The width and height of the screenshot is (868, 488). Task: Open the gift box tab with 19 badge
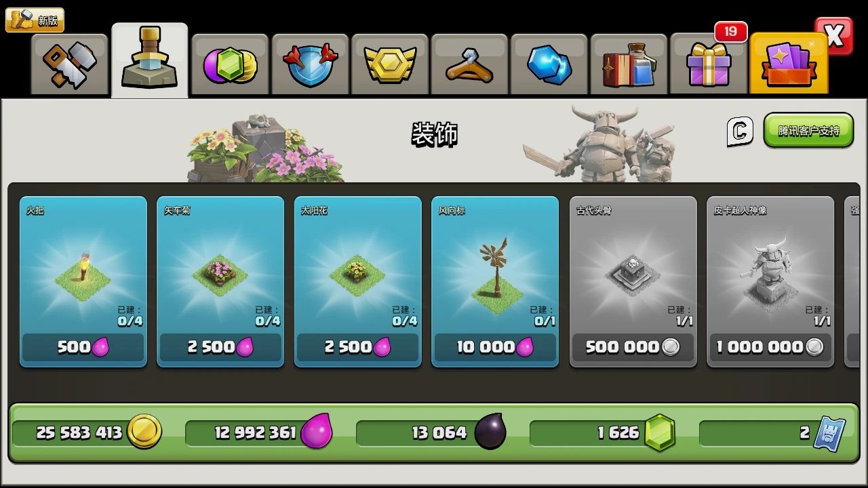click(x=709, y=64)
